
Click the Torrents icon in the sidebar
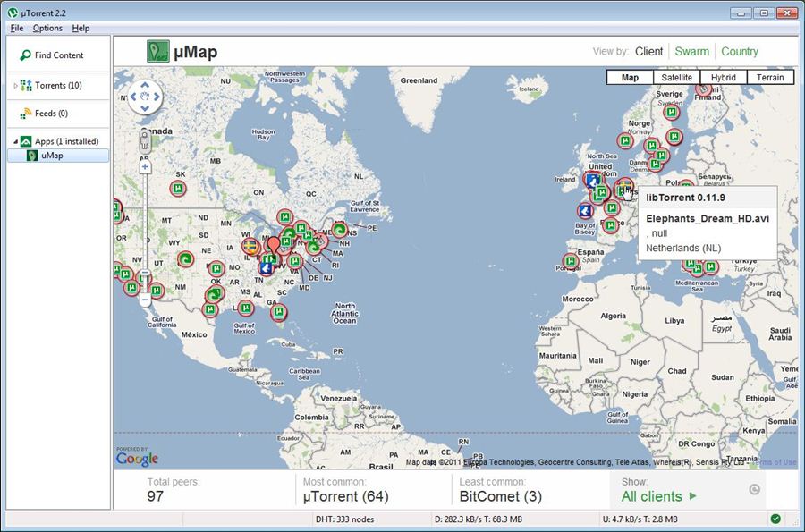pos(26,86)
